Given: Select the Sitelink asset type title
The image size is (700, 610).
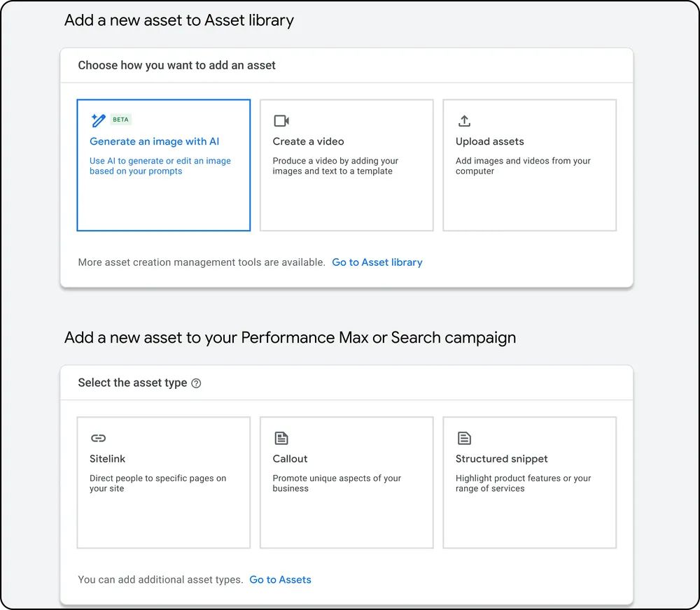Looking at the screenshot, I should tap(107, 459).
